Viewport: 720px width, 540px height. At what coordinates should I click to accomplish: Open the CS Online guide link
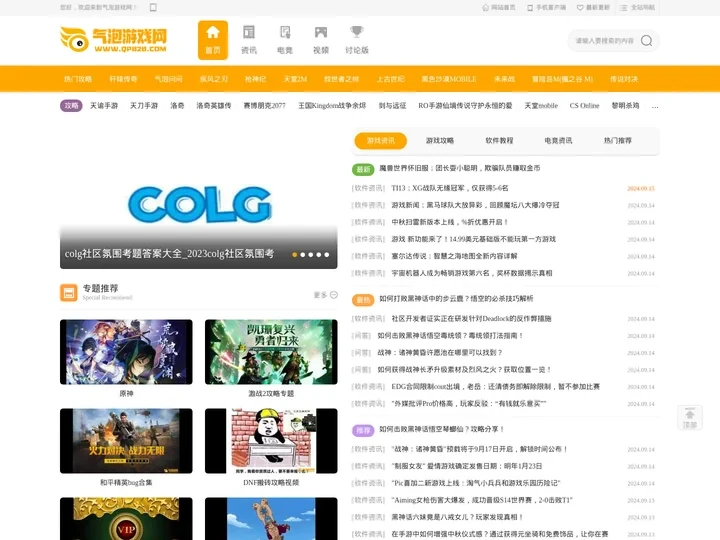[x=584, y=106]
